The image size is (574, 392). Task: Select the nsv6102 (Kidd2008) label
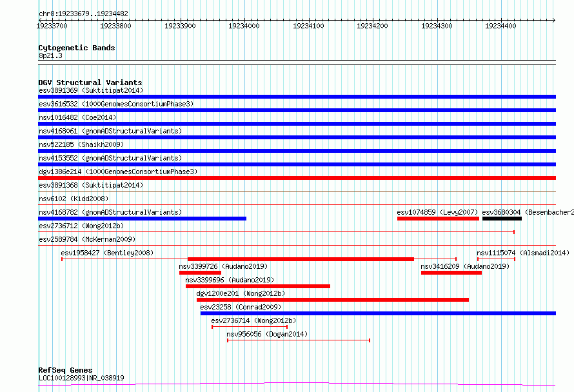point(74,199)
